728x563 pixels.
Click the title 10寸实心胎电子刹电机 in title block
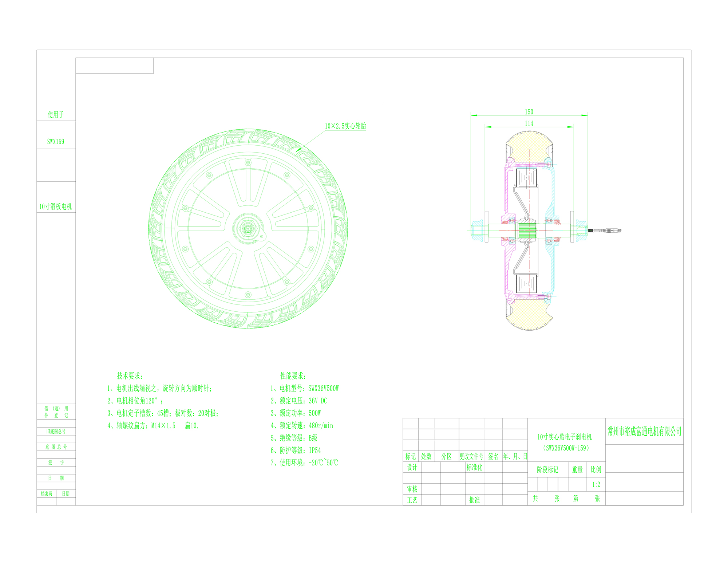tap(565, 437)
